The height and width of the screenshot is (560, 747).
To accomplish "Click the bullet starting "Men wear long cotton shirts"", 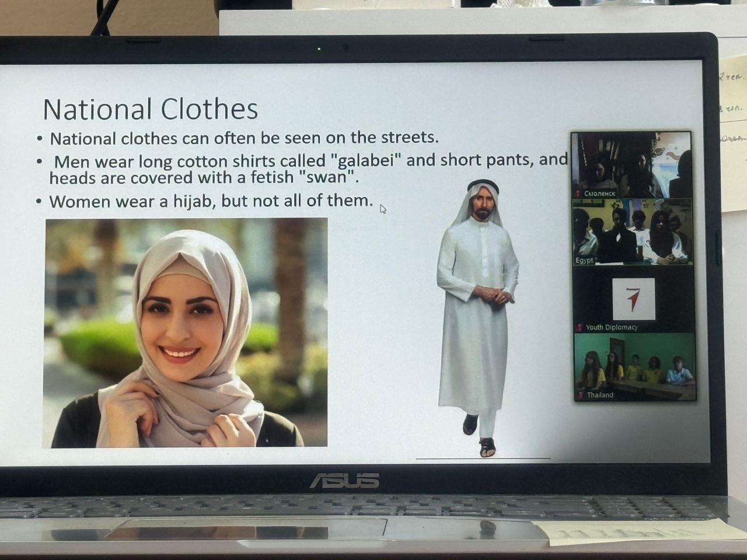I will click(309, 168).
